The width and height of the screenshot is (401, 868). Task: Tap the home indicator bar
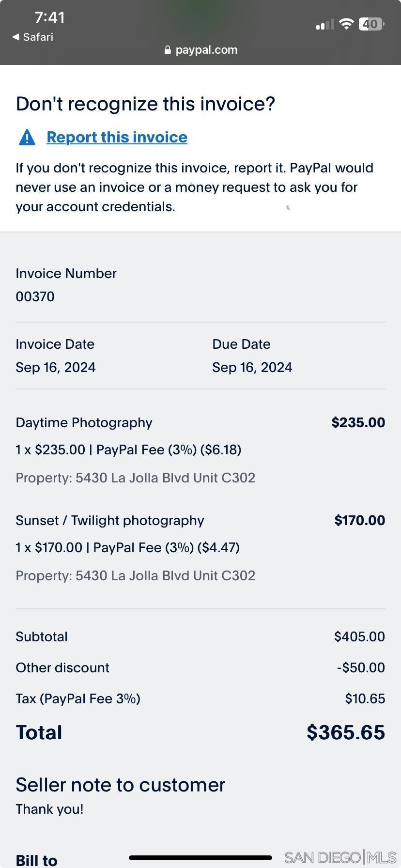[200, 858]
